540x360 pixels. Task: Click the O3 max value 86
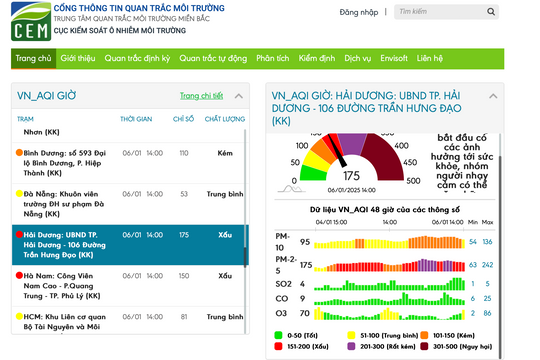487,313
